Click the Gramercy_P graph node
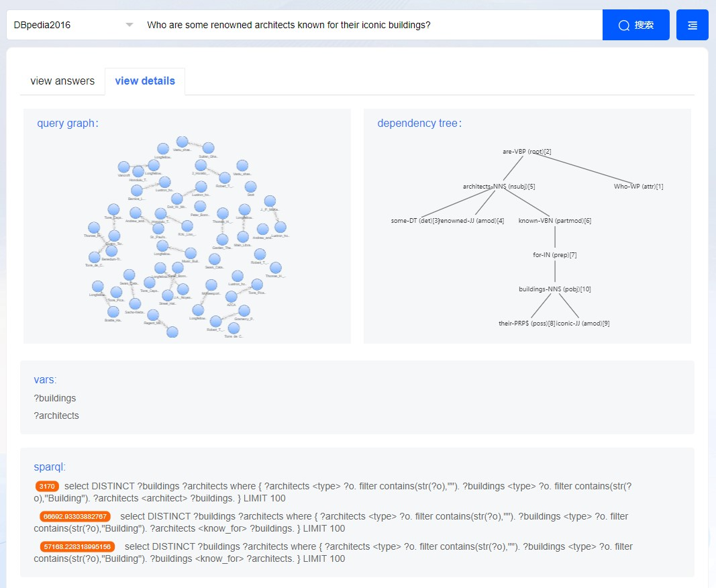 (x=244, y=311)
